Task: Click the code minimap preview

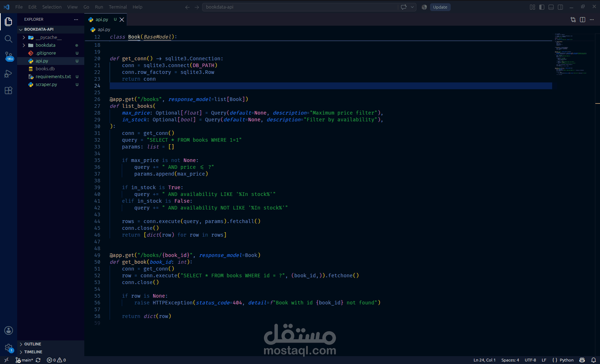Action: 571,54
